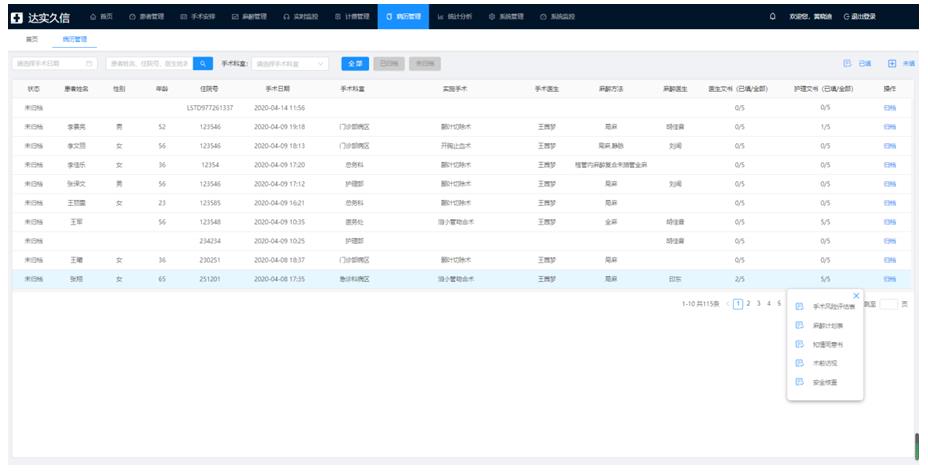Expand the 手术科室 dropdown
928x472 pixels.
291,64
